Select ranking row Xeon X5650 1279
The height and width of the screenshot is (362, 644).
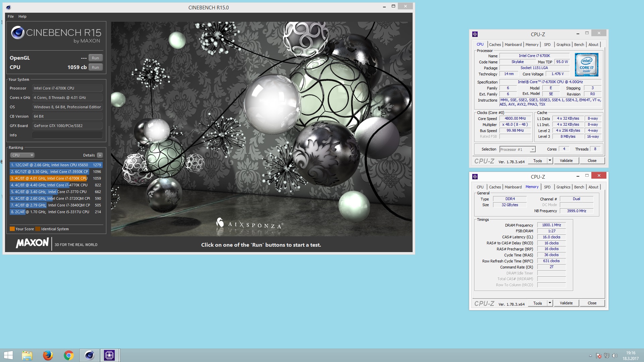coord(56,165)
